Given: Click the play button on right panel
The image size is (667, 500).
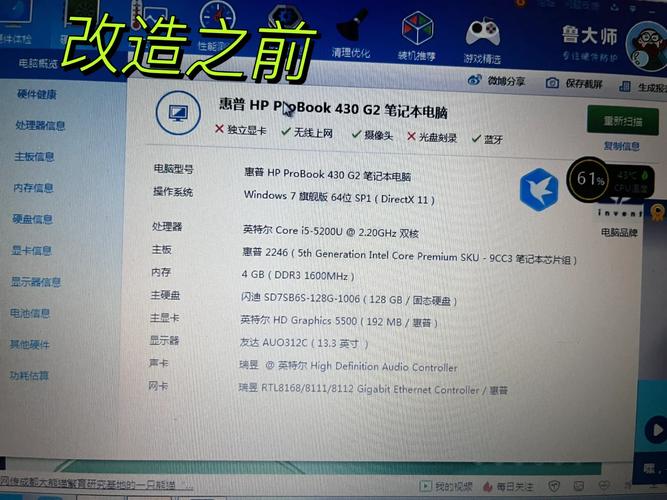Looking at the screenshot, I should [657, 430].
